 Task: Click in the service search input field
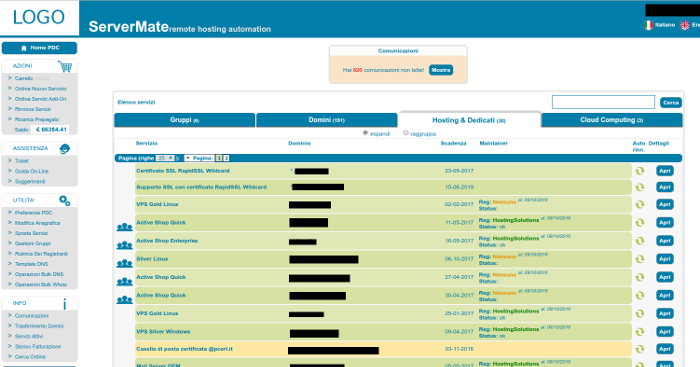tap(603, 102)
